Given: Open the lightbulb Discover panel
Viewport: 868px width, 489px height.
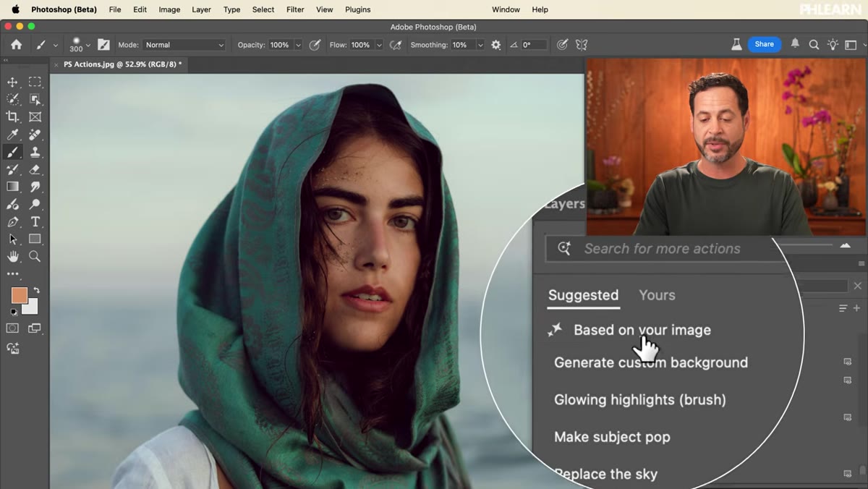Looking at the screenshot, I should point(833,45).
